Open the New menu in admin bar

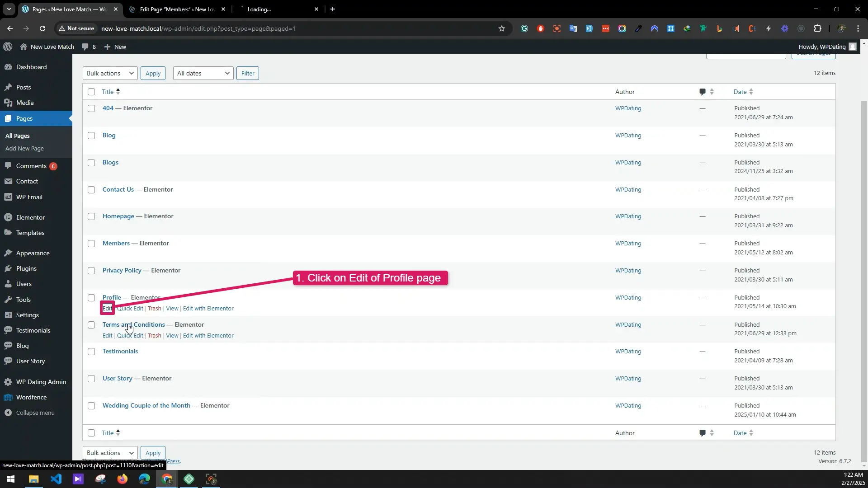click(115, 47)
